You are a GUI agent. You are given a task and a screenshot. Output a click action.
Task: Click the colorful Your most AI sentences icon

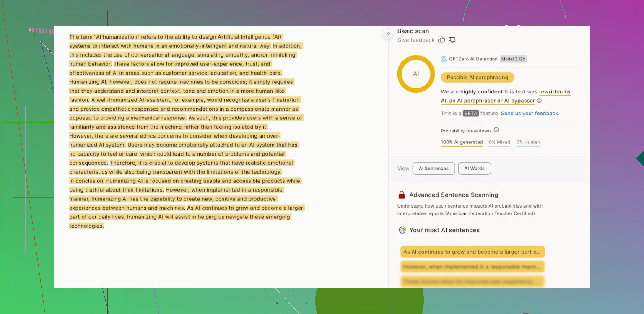pos(402,230)
